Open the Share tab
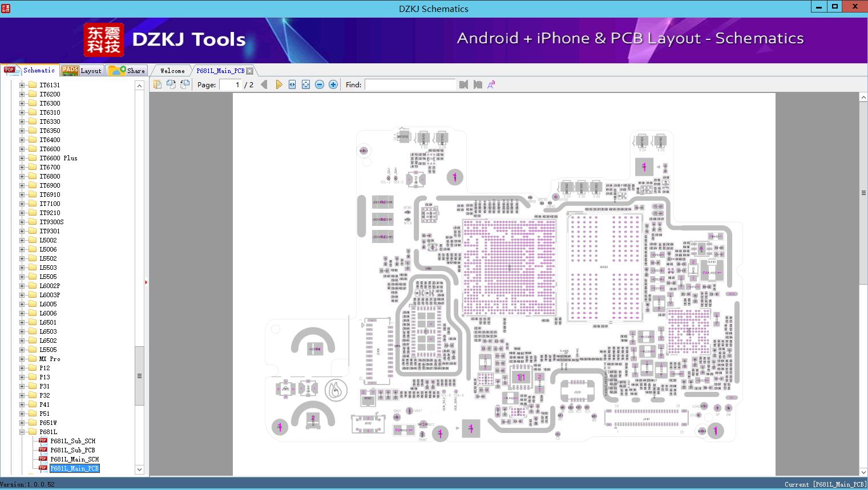Screen dimensions: 868x490 [x=127, y=71]
